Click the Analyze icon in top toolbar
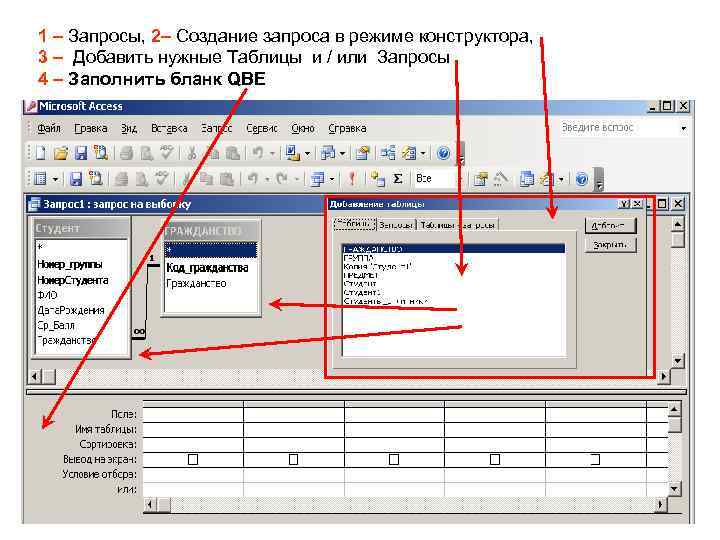The width and height of the screenshot is (720, 540). click(x=328, y=153)
